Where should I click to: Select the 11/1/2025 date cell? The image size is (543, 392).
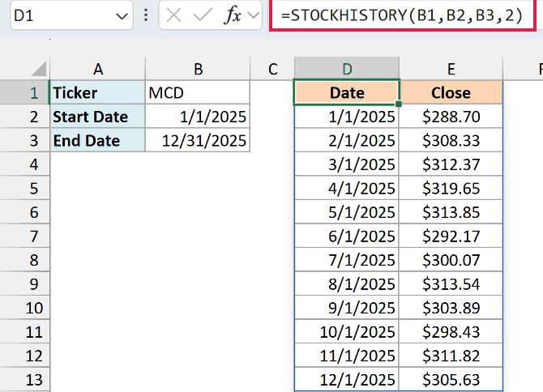pyautogui.click(x=347, y=356)
